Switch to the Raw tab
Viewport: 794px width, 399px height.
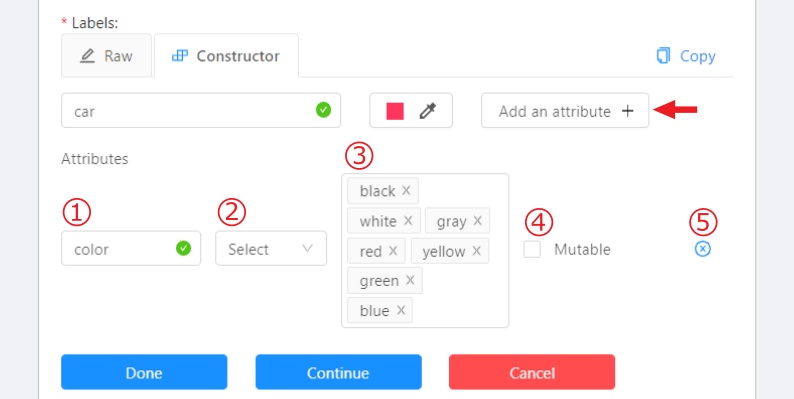(106, 56)
